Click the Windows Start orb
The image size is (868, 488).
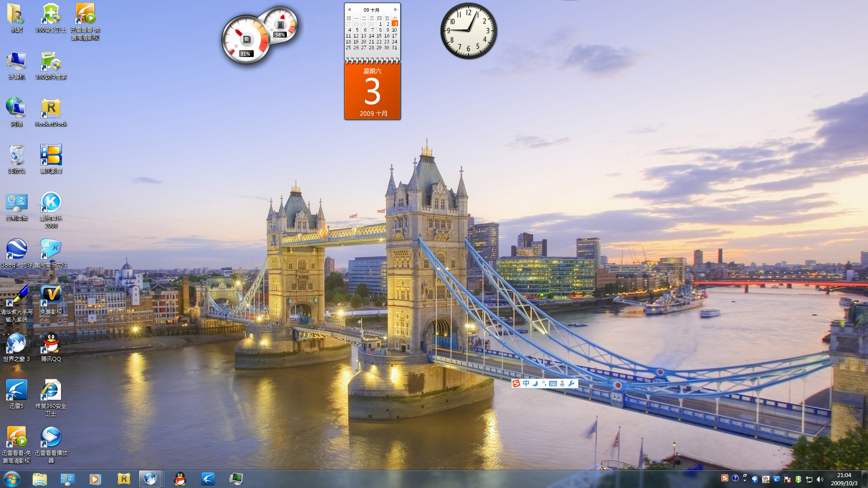tap(11, 479)
